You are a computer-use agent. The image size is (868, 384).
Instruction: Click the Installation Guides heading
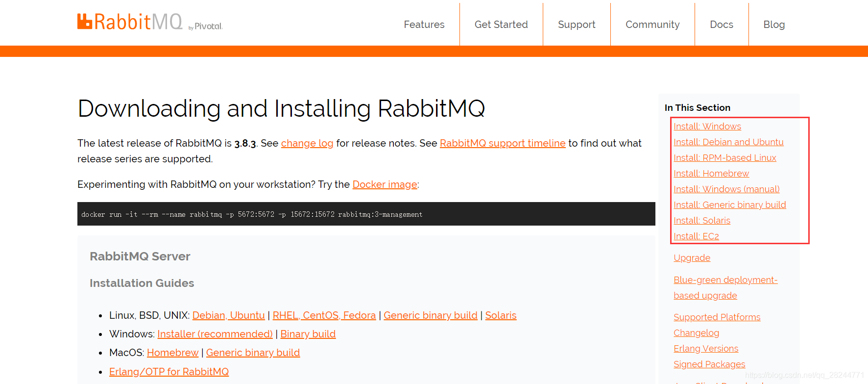142,283
